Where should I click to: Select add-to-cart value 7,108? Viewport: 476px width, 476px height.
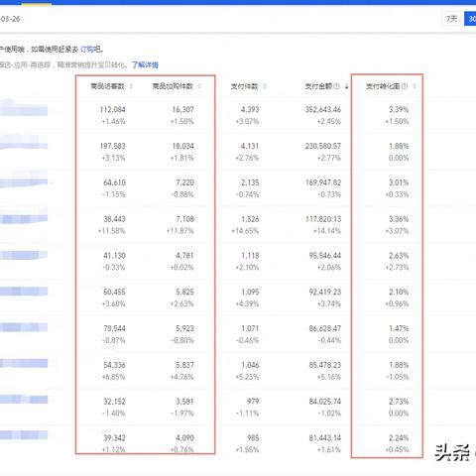pyautogui.click(x=185, y=219)
